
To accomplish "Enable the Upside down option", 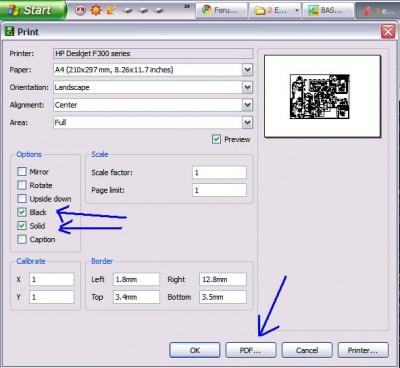I will pyautogui.click(x=22, y=199).
